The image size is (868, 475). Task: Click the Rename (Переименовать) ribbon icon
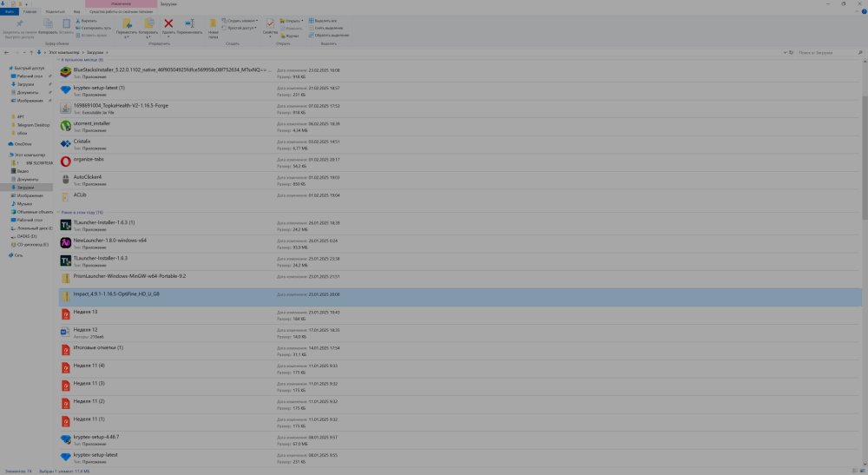pos(190,23)
